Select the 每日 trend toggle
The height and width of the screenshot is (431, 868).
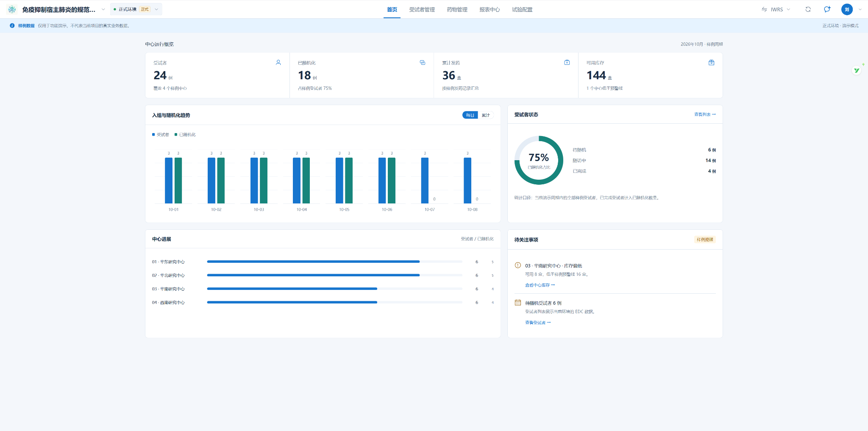coord(470,115)
